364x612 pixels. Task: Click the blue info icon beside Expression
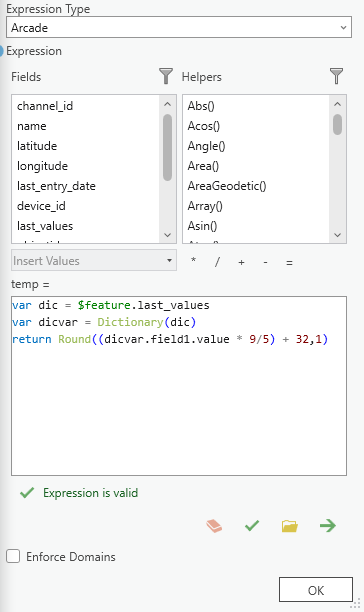tap(1, 51)
